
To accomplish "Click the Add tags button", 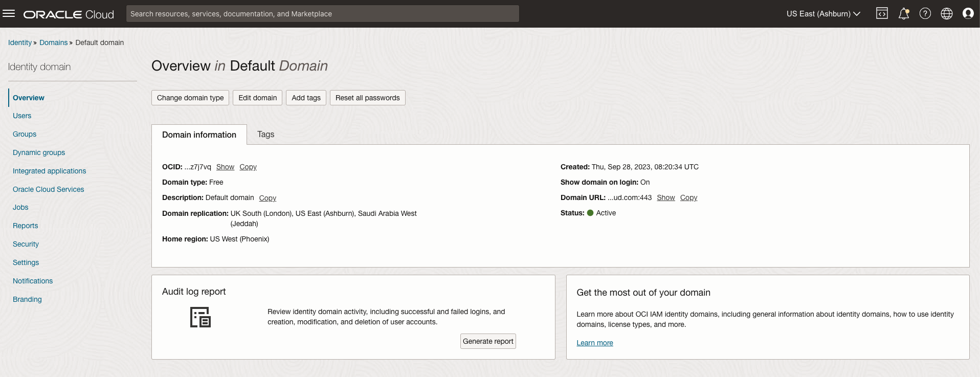I will click(306, 98).
